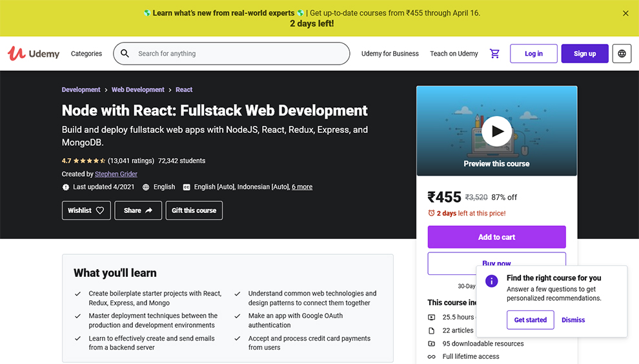The image size is (639, 364).
Task: Open the Categories menu
Action: point(86,54)
